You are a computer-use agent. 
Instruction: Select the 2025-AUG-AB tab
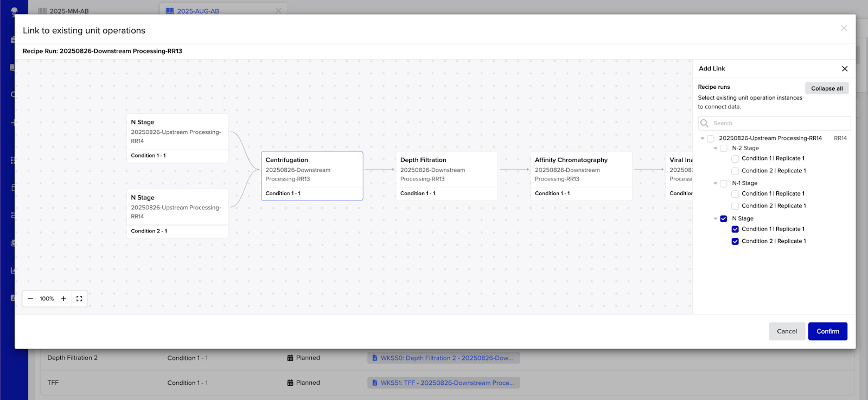point(198,11)
